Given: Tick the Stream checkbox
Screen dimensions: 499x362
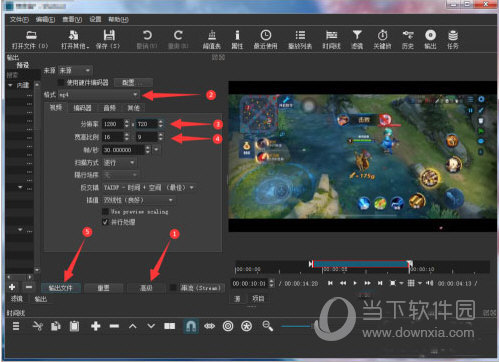Looking at the screenshot, I should point(173,287).
